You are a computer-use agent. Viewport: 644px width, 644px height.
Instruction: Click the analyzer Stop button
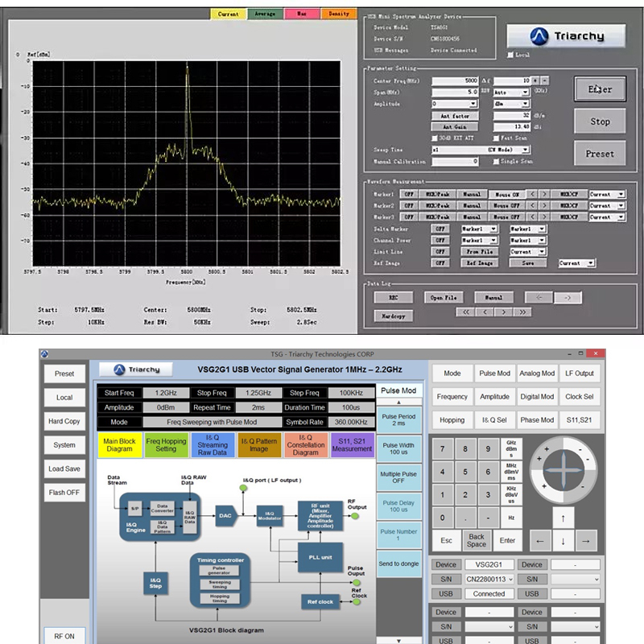[600, 122]
